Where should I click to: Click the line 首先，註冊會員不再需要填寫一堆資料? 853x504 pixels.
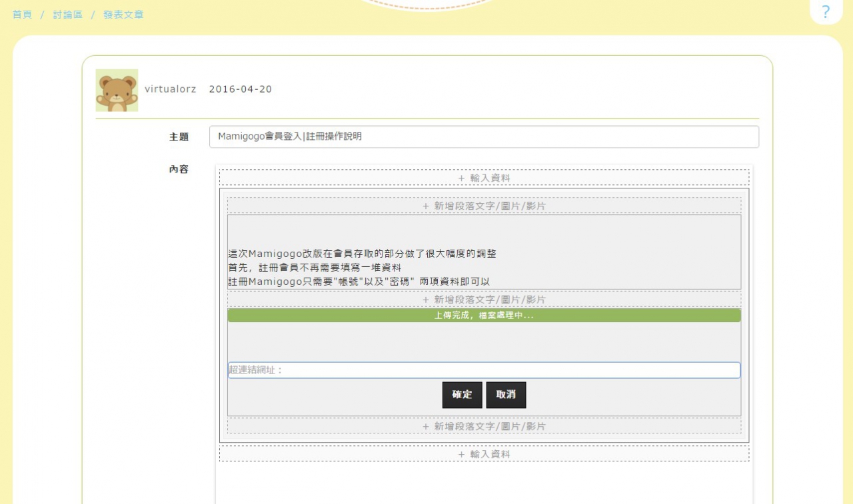pos(315,268)
